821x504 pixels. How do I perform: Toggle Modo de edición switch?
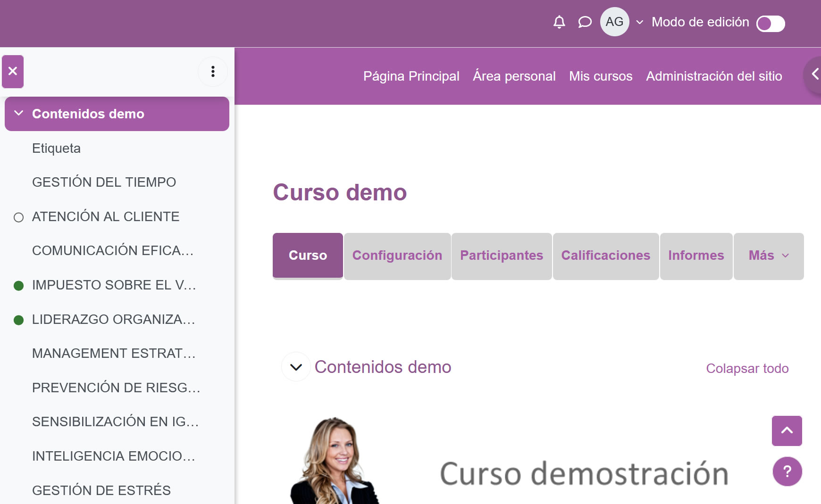click(770, 24)
